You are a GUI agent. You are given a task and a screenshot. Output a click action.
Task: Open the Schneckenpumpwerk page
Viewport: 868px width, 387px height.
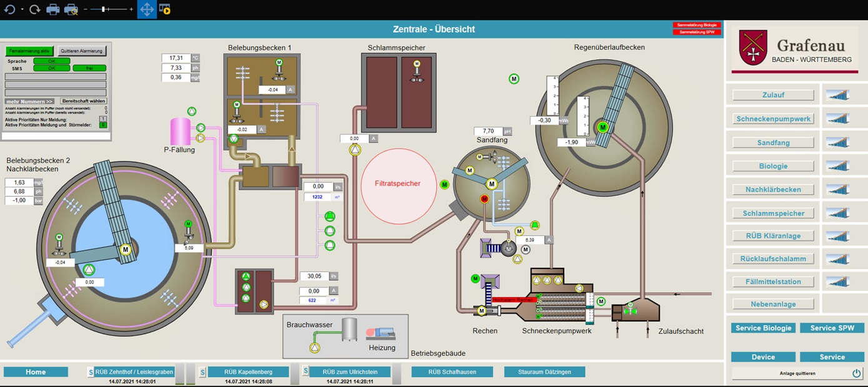click(x=773, y=119)
